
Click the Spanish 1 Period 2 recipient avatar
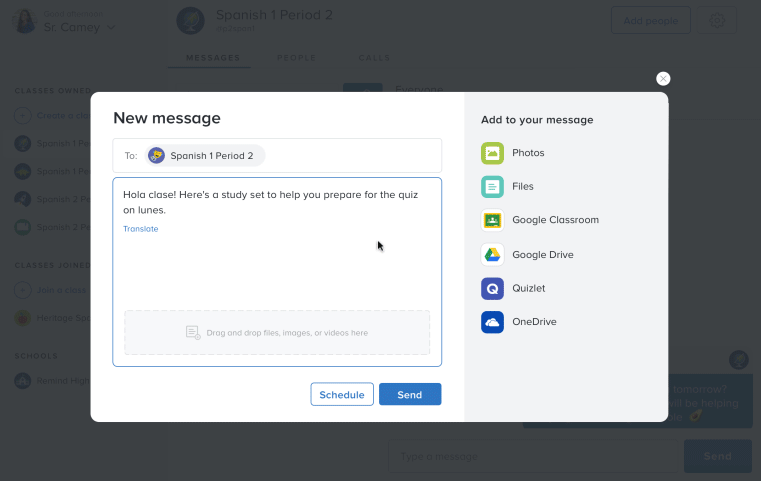click(x=156, y=155)
